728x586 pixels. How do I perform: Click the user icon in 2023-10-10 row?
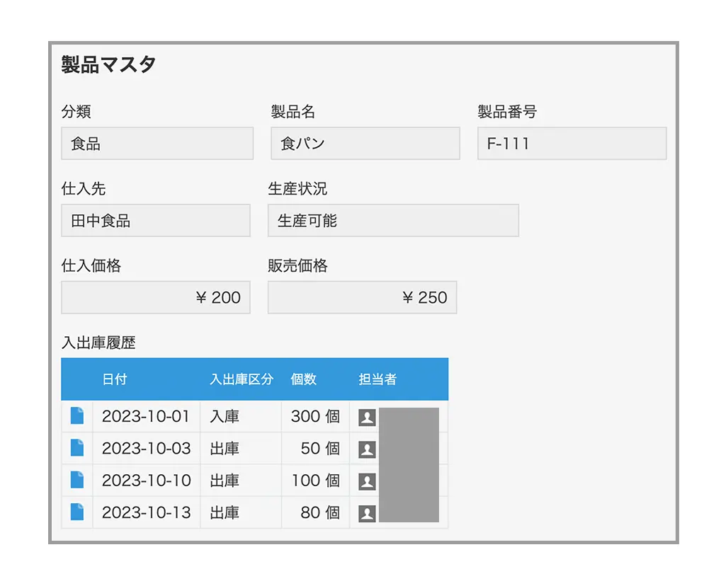[x=367, y=481]
